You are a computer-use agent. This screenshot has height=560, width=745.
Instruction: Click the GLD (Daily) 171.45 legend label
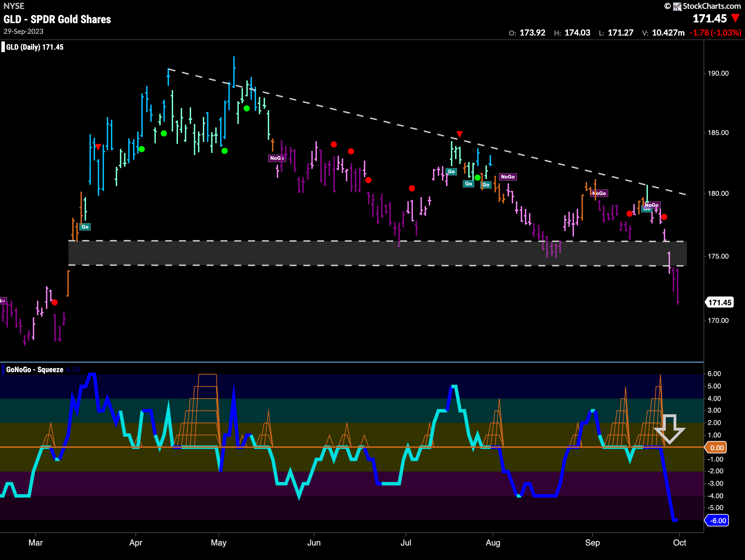(35, 47)
